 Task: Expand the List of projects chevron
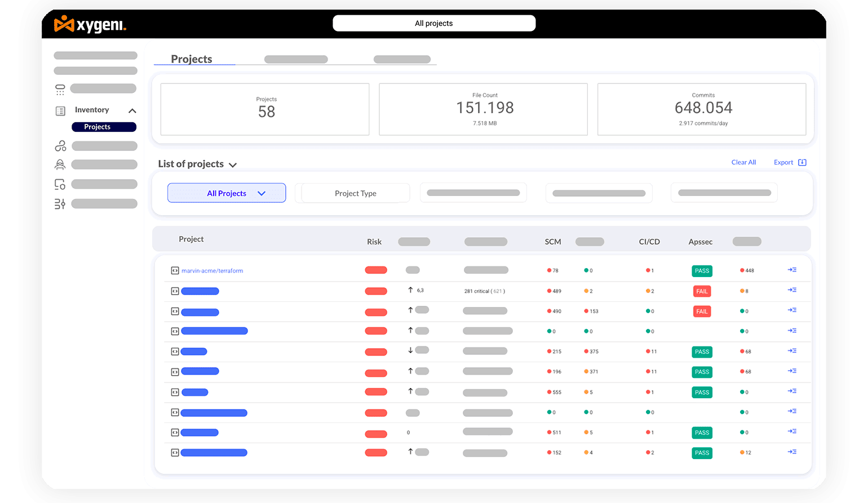[233, 165]
